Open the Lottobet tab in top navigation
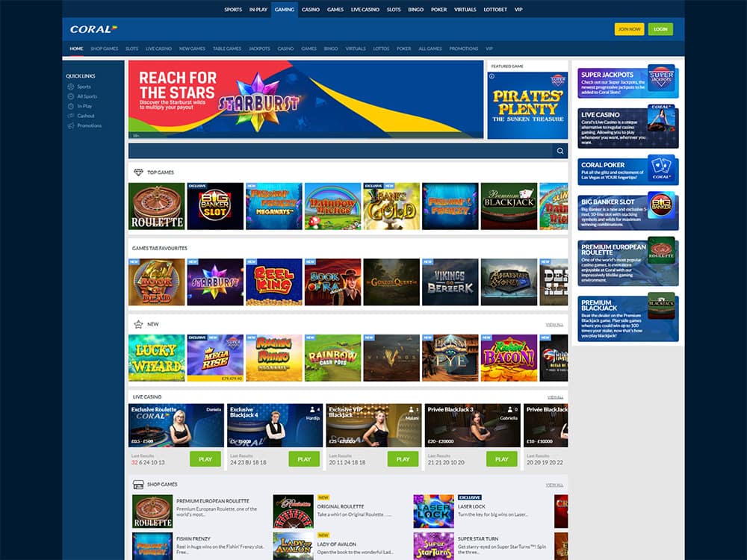Screen dimensions: 747x560 pos(495,10)
